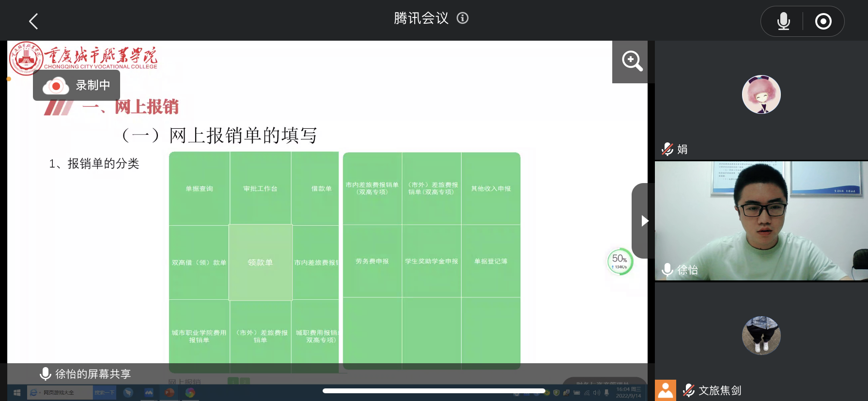Click 娟's pink-haired avatar
This screenshot has width=868, height=401.
tap(761, 94)
